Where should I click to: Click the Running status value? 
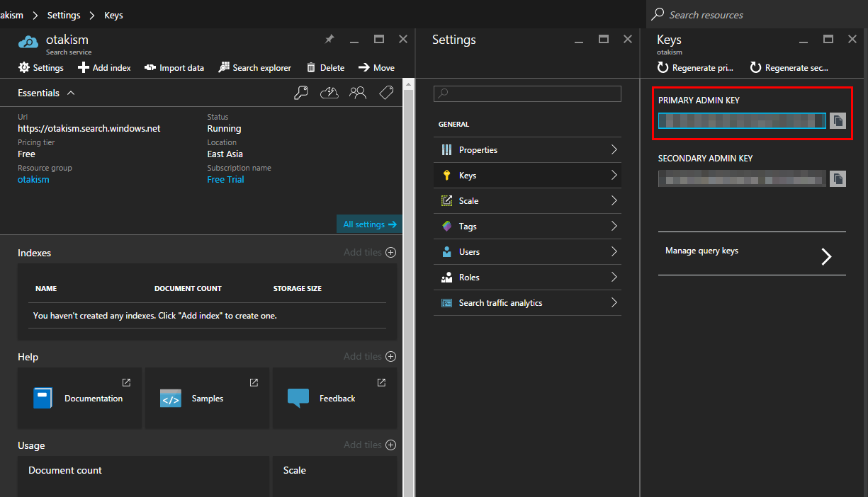click(x=224, y=129)
